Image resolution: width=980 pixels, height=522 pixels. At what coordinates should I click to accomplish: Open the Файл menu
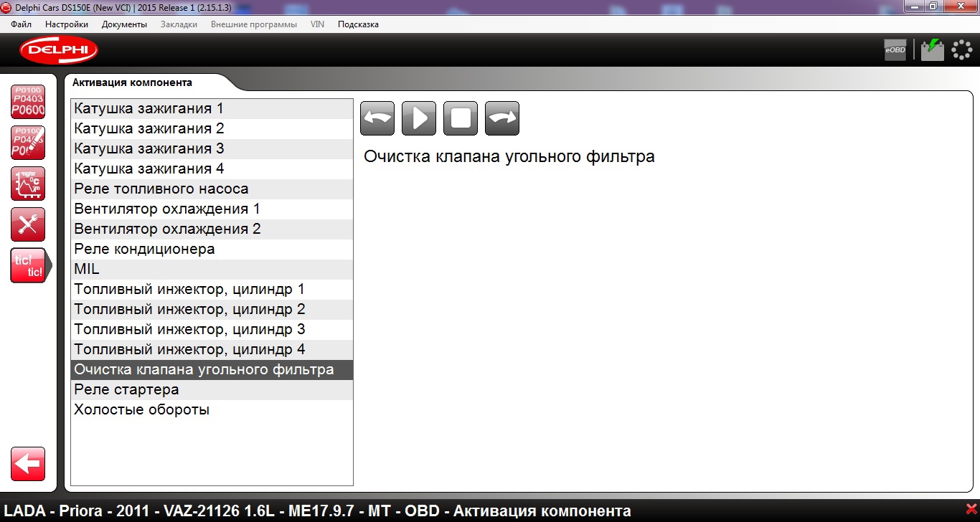[x=22, y=24]
